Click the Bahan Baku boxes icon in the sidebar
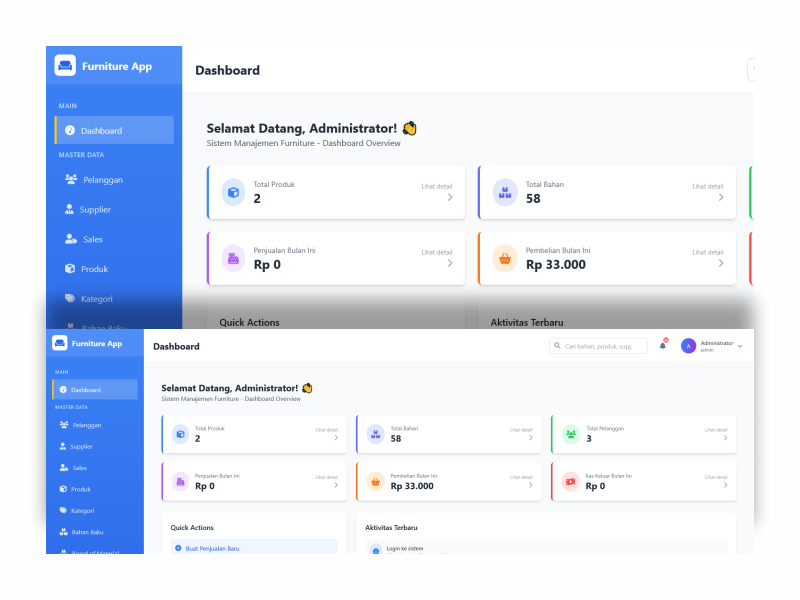Image resolution: width=800 pixels, height=600 pixels. pos(64,532)
